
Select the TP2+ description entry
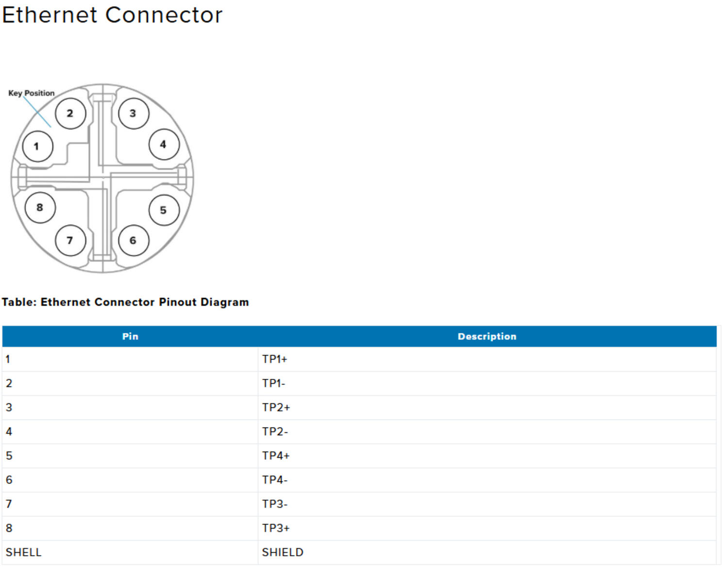pos(275,408)
